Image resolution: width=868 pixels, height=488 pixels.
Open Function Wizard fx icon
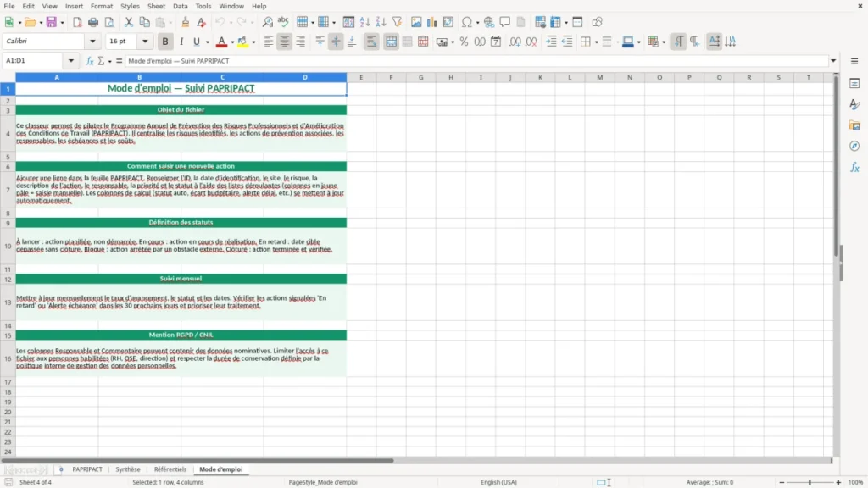tap(90, 61)
